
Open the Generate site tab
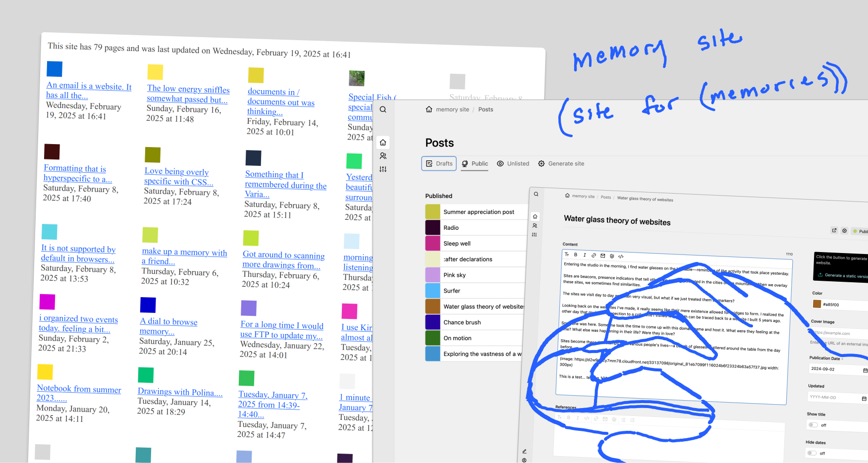[x=561, y=163]
